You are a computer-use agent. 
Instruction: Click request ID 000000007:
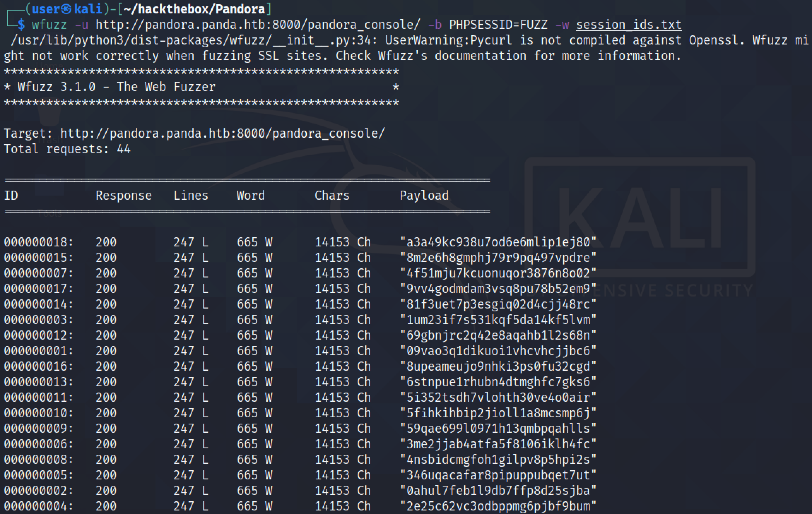(39, 273)
